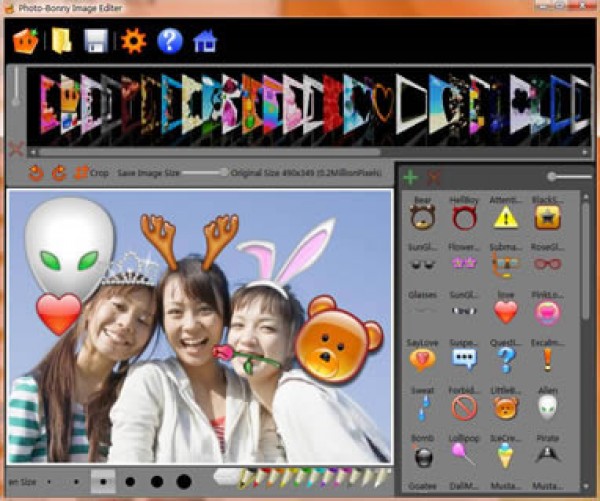Select the white eraser tool
600x501 pixels.
point(227,477)
